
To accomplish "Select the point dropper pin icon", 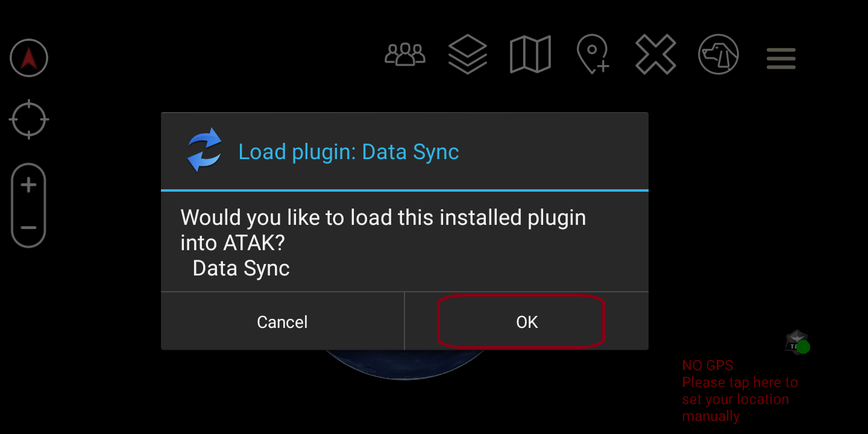I will click(x=593, y=55).
